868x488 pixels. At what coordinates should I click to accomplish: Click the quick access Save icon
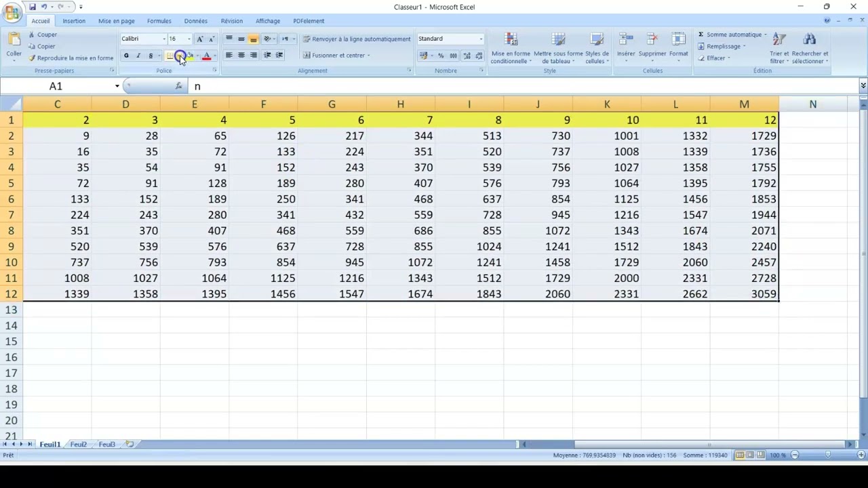32,7
